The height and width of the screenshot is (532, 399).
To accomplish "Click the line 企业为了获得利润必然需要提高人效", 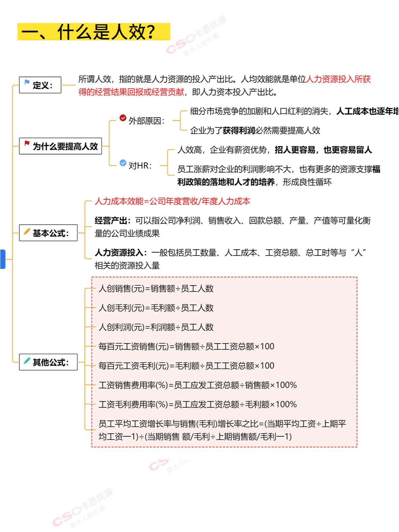I will pyautogui.click(x=255, y=130).
